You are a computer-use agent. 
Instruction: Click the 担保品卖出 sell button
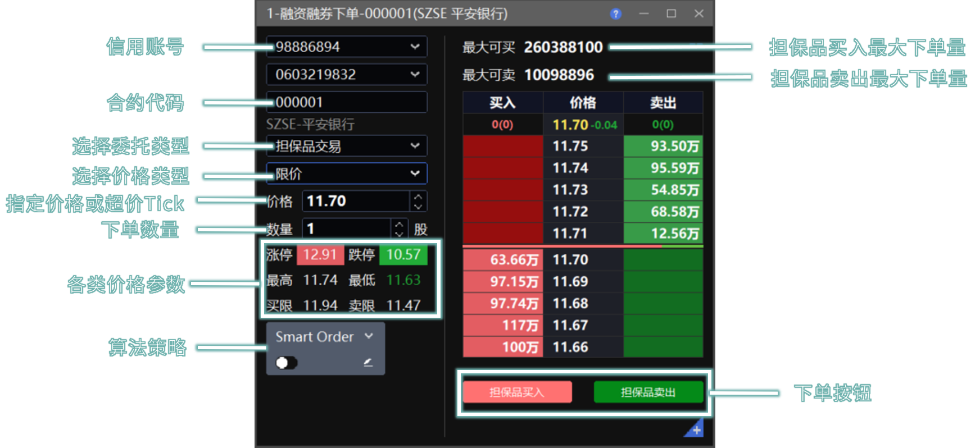(648, 392)
